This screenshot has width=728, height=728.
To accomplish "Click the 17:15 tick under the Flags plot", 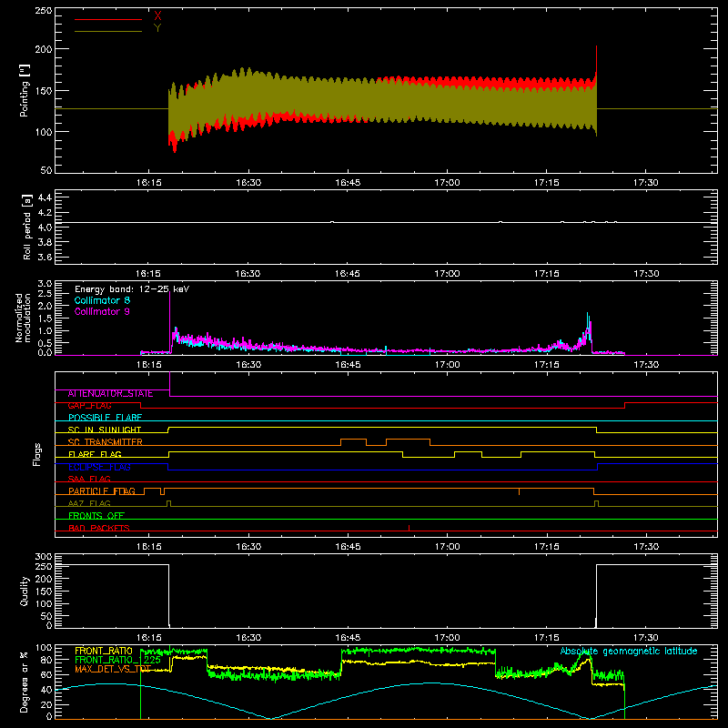I will (x=547, y=547).
